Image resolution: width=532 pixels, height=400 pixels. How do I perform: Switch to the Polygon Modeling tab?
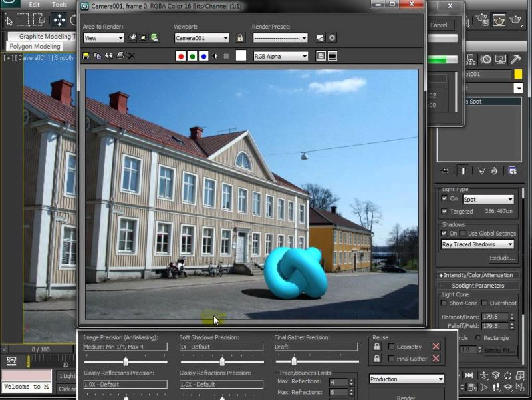click(35, 47)
